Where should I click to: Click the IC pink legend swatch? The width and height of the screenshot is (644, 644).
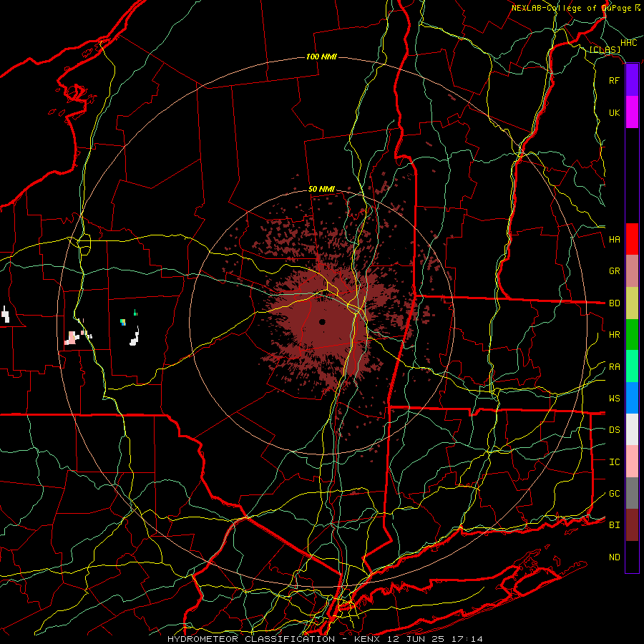[x=632, y=462]
